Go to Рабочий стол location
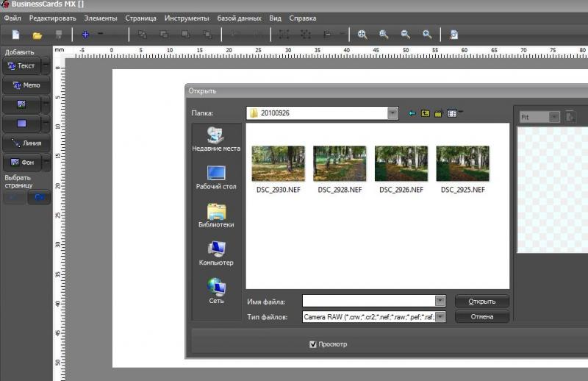This screenshot has width=588, height=381. tap(216, 177)
